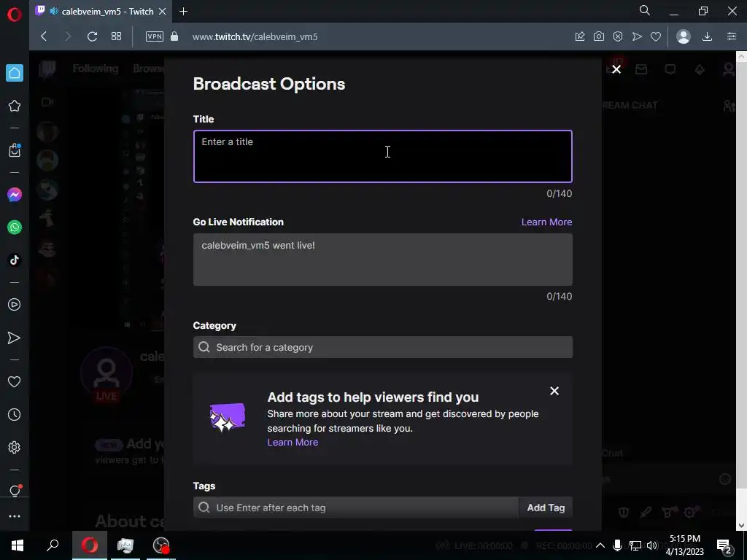The image size is (747, 560).
Task: Focus the stream Title text box
Action: point(382,156)
